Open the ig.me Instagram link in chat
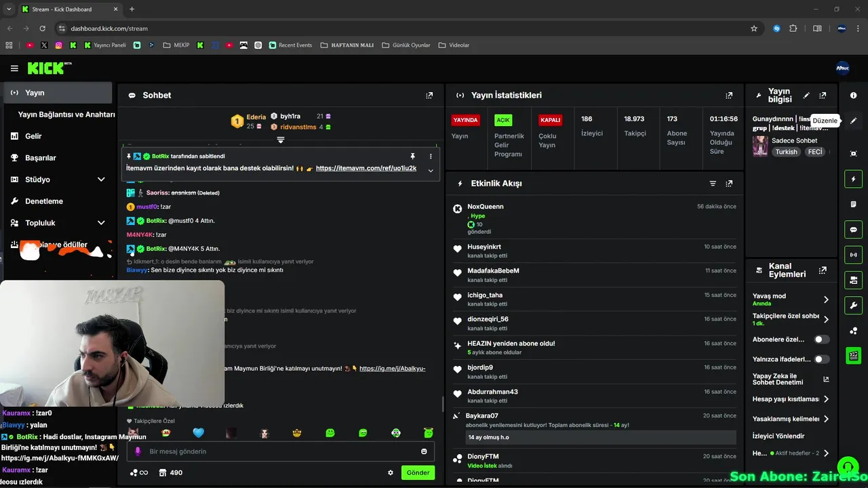Viewport: 868px width, 488px height. tap(392, 369)
